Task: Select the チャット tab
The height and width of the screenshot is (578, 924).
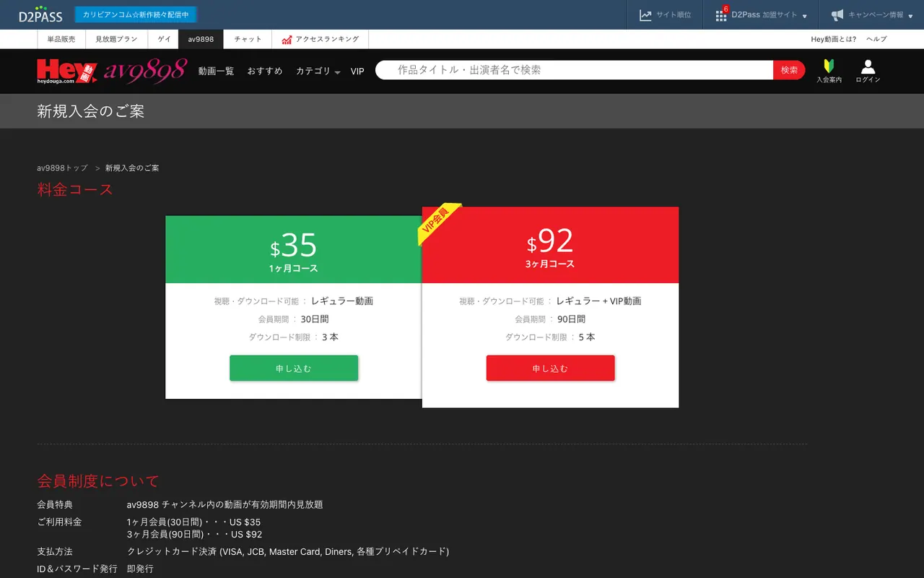Action: 248,39
